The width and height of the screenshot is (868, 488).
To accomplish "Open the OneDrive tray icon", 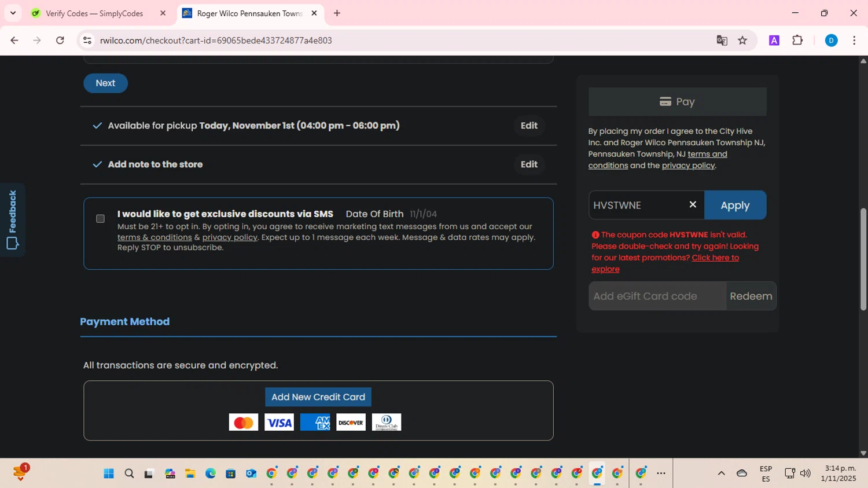I will [742, 474].
